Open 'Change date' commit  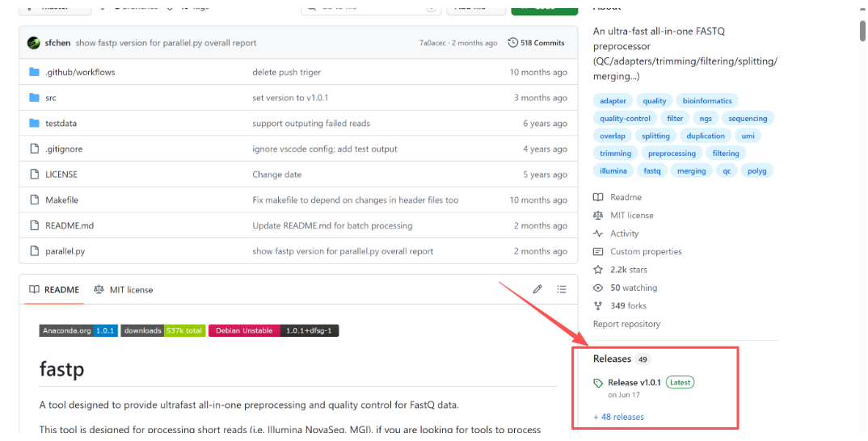click(276, 174)
